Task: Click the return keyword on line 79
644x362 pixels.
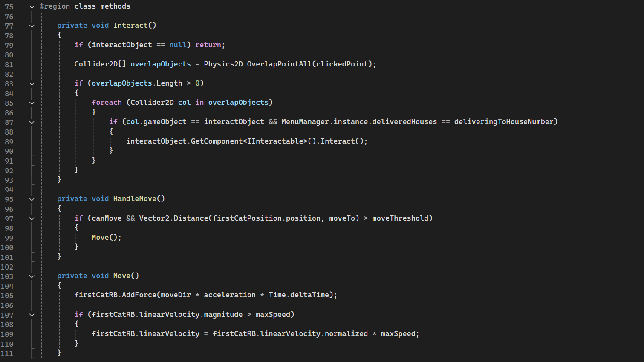Action: click(208, 45)
